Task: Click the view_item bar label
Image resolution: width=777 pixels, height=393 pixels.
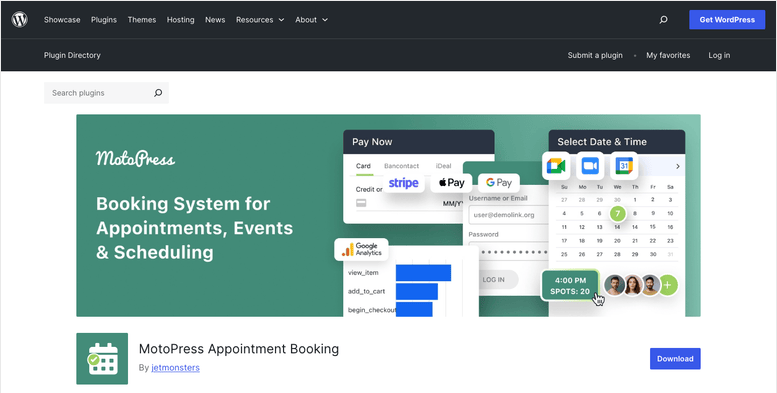Action: pyautogui.click(x=363, y=273)
